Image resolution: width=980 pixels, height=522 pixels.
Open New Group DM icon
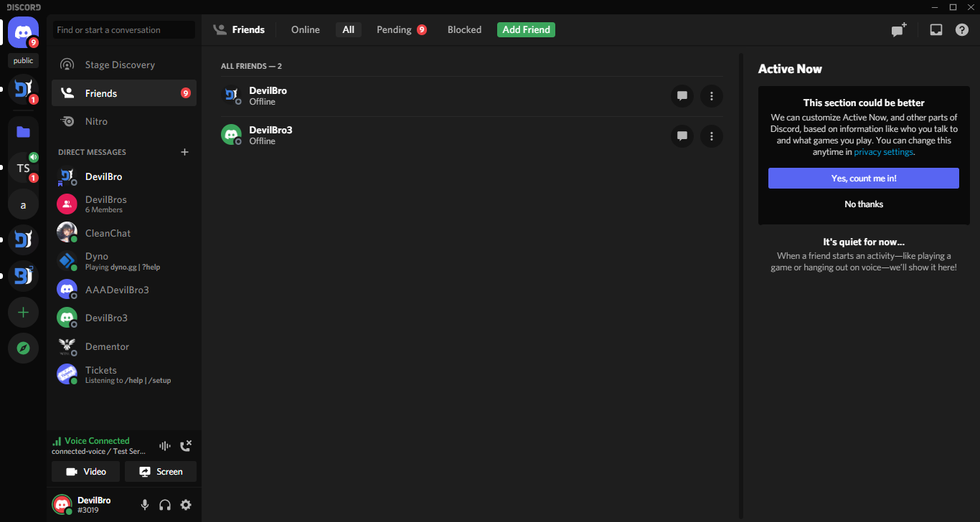[x=899, y=29]
